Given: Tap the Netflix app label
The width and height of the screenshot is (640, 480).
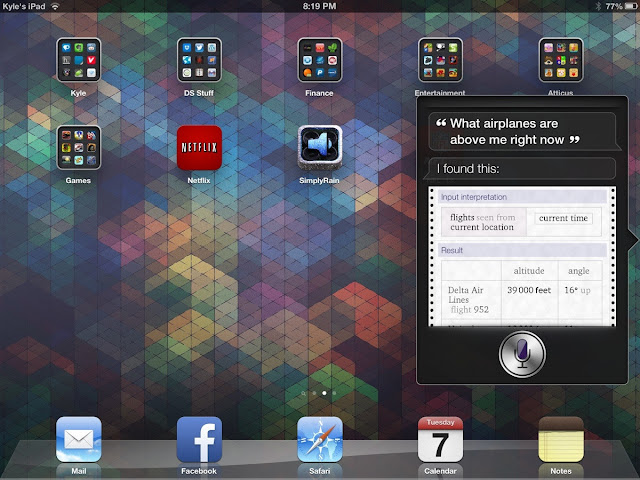Looking at the screenshot, I should click(x=199, y=180).
